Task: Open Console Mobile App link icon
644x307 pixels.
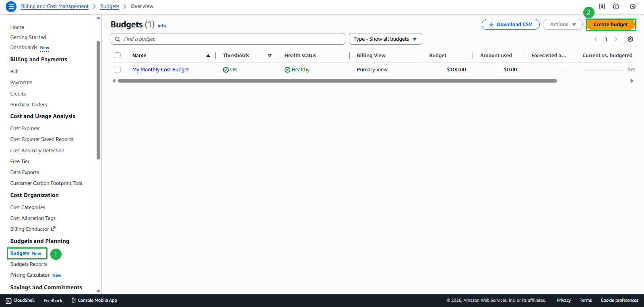Action: click(x=74, y=301)
